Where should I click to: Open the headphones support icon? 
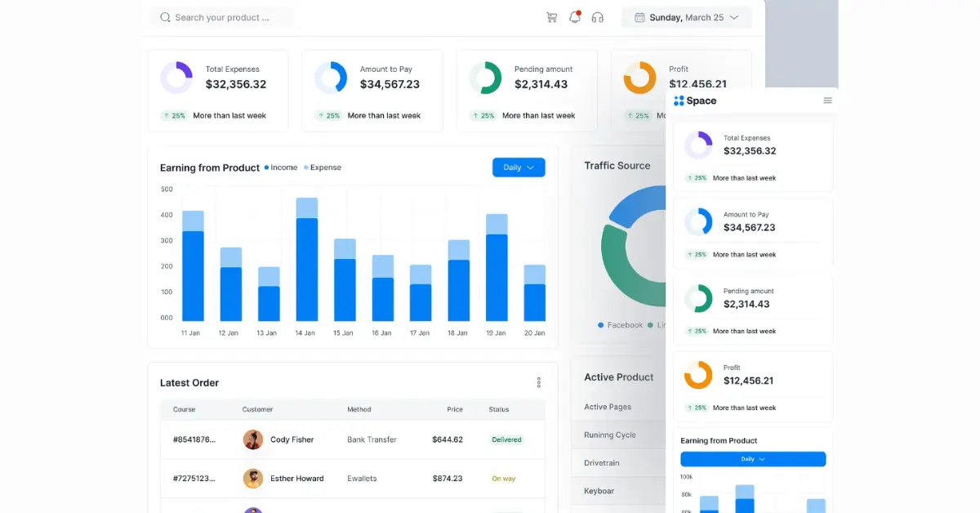click(x=597, y=17)
